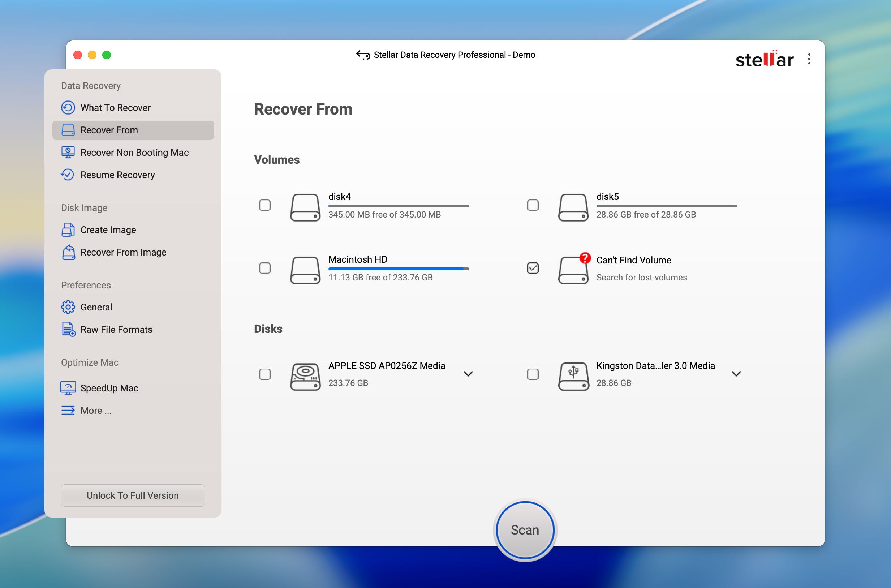This screenshot has width=891, height=588.
Task: Click the Stellar logo
Action: pos(764,59)
